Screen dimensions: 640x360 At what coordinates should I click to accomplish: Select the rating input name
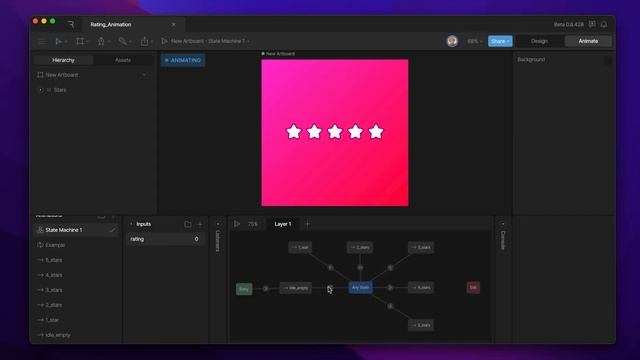137,239
